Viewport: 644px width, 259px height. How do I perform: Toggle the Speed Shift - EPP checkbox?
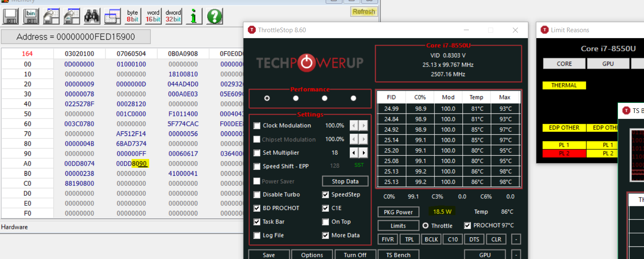pos(257,167)
